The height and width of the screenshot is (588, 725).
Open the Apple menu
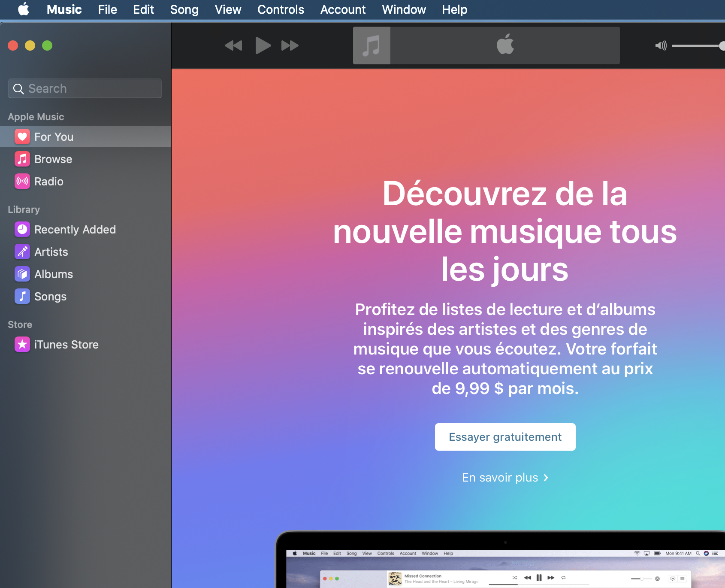click(x=24, y=9)
